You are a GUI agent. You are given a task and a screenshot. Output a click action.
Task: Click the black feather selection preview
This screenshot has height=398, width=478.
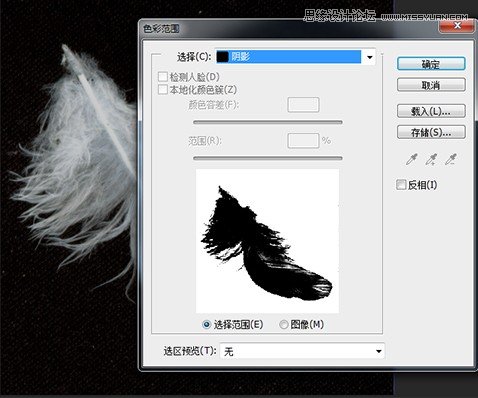click(x=268, y=241)
